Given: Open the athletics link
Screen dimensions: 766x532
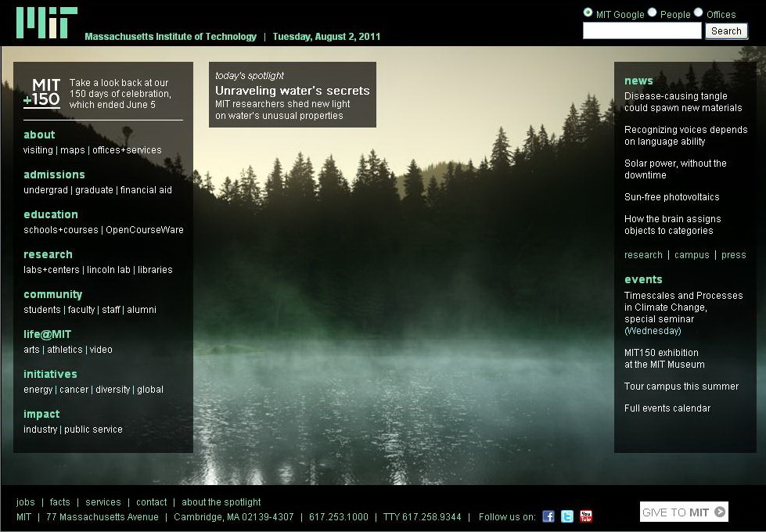Looking at the screenshot, I should pyautogui.click(x=65, y=349).
